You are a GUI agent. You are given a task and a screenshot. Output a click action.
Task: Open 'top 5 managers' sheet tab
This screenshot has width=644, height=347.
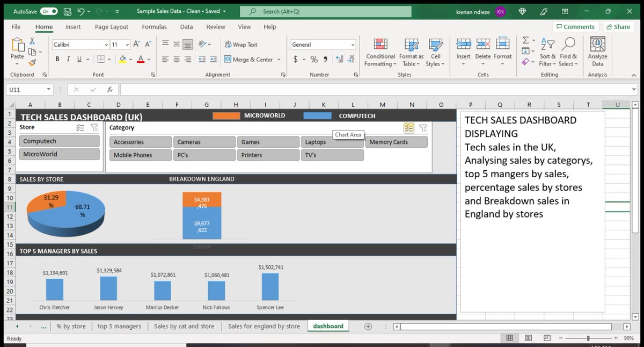pyautogui.click(x=119, y=326)
